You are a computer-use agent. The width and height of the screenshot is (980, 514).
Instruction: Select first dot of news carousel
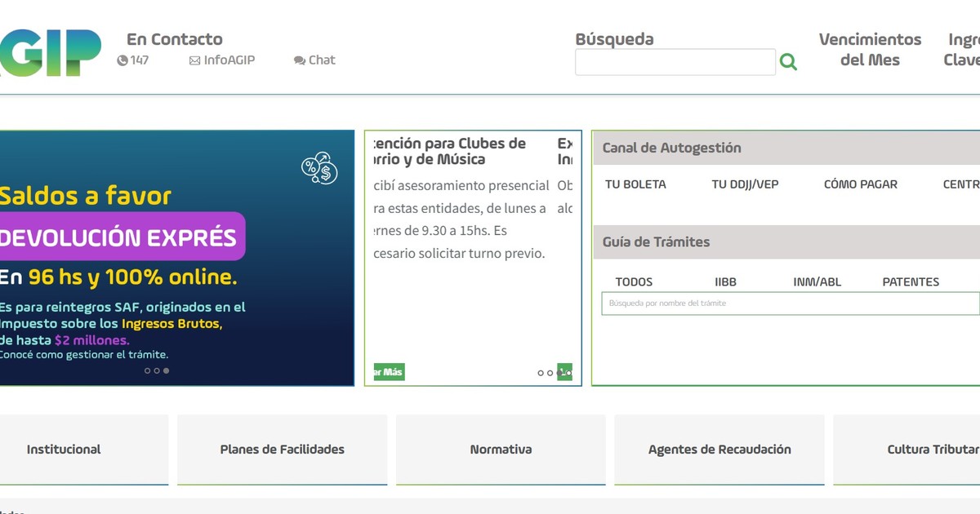pyautogui.click(x=541, y=373)
